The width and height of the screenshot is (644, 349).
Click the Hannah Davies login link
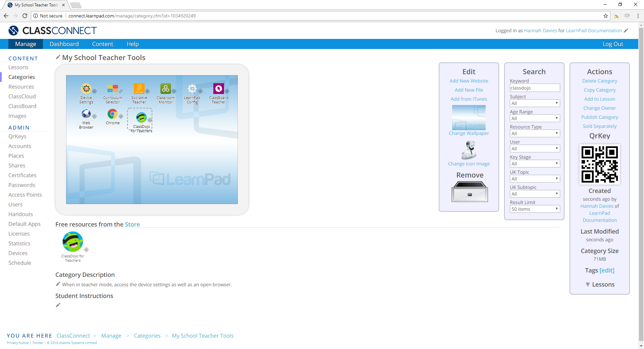click(x=540, y=31)
